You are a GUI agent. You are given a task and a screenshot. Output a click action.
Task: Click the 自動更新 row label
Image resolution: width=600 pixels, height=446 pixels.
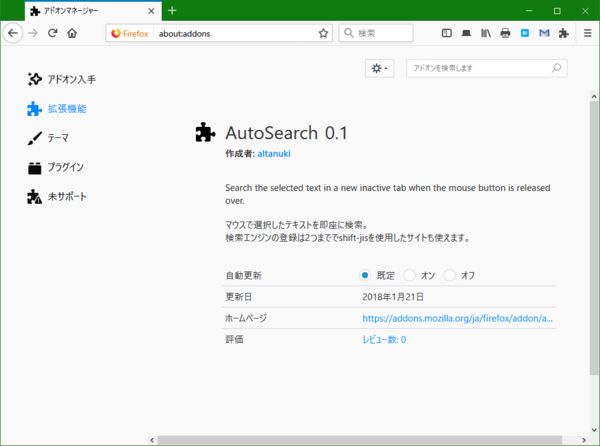(243, 275)
